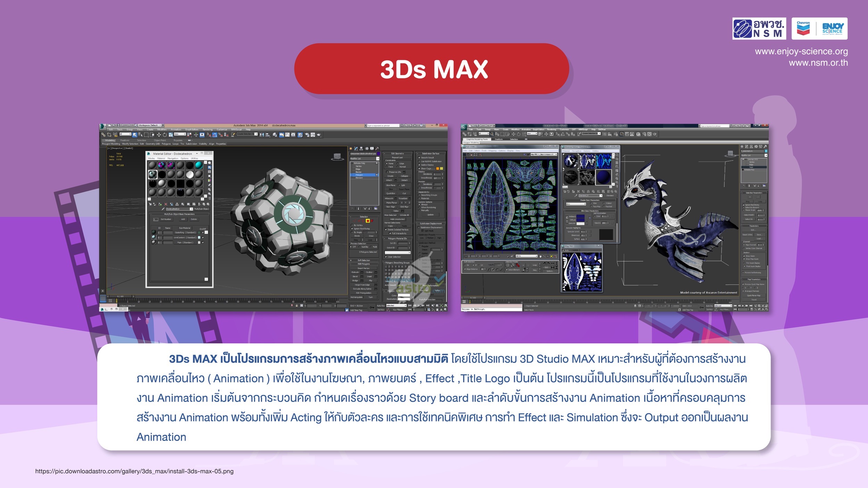
Task: Select the Move tool in the dodecahedron window toolbar
Action: [159, 135]
